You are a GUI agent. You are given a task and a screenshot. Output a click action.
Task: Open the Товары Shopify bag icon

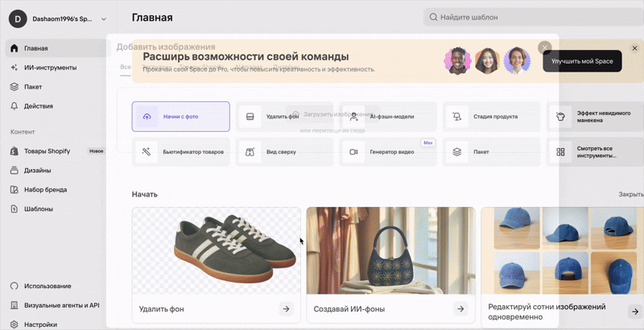[14, 151]
